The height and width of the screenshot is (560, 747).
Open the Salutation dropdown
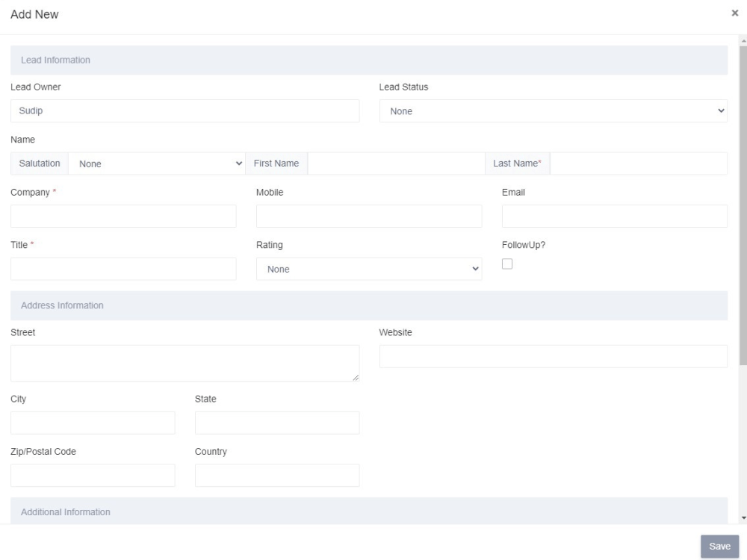tap(158, 163)
